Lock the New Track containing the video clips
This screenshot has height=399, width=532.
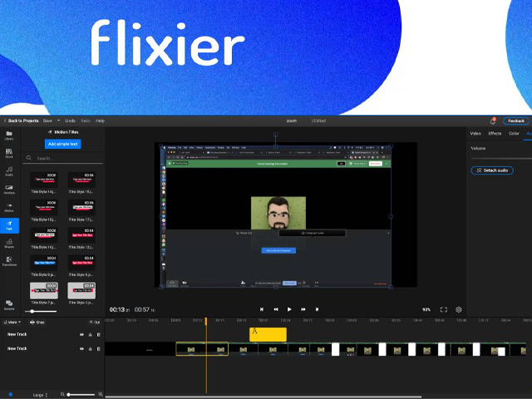91,349
